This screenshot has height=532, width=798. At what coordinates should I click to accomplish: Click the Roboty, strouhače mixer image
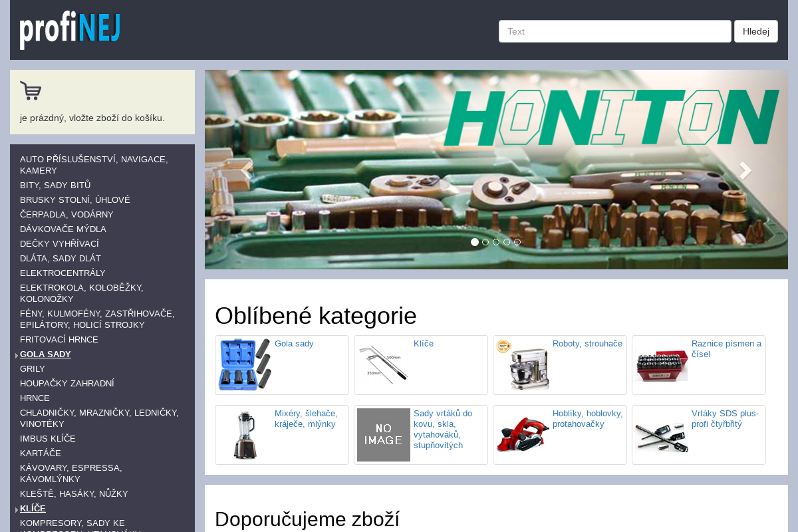pos(523,364)
